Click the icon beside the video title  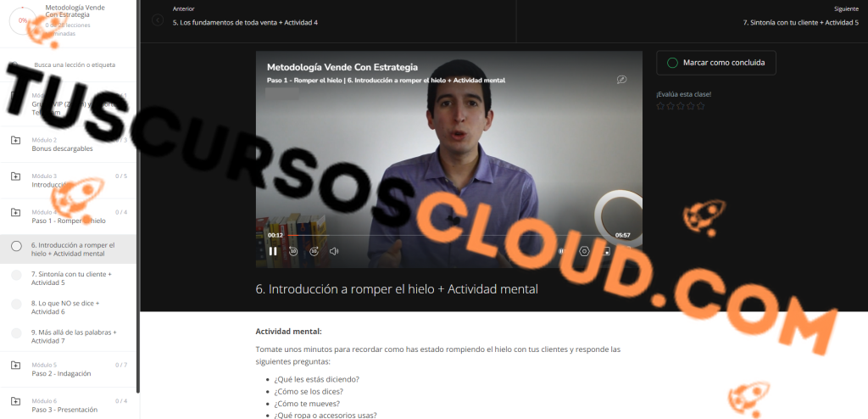tap(621, 79)
